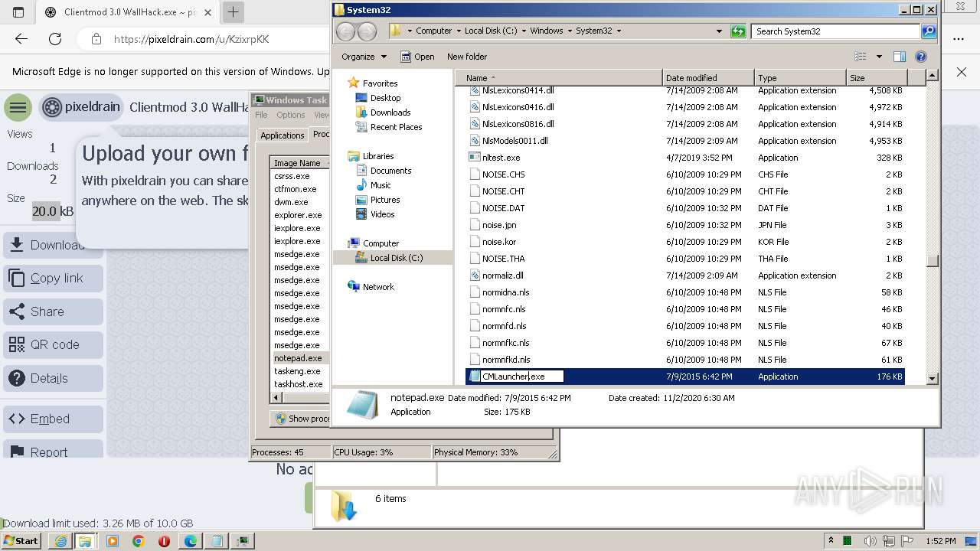Click file list vertical scrollbar down arrow
980x551 pixels.
tap(932, 378)
